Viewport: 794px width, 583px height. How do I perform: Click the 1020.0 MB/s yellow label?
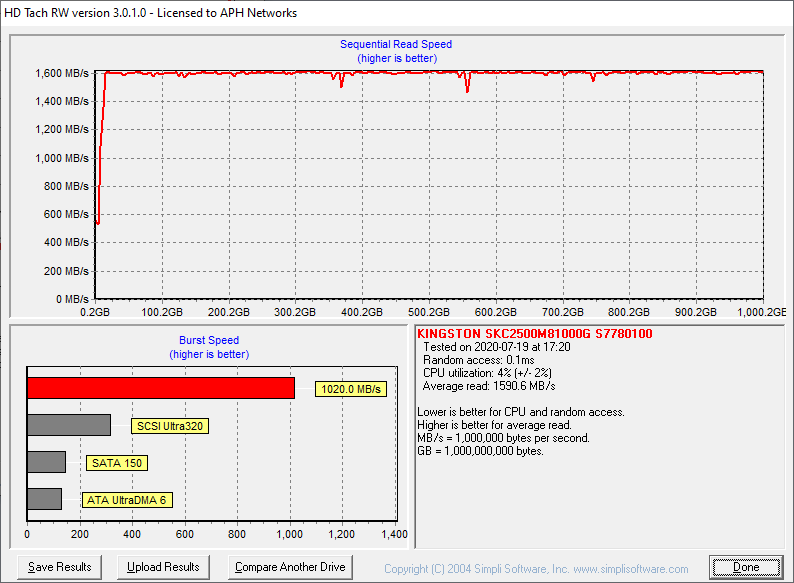350,389
